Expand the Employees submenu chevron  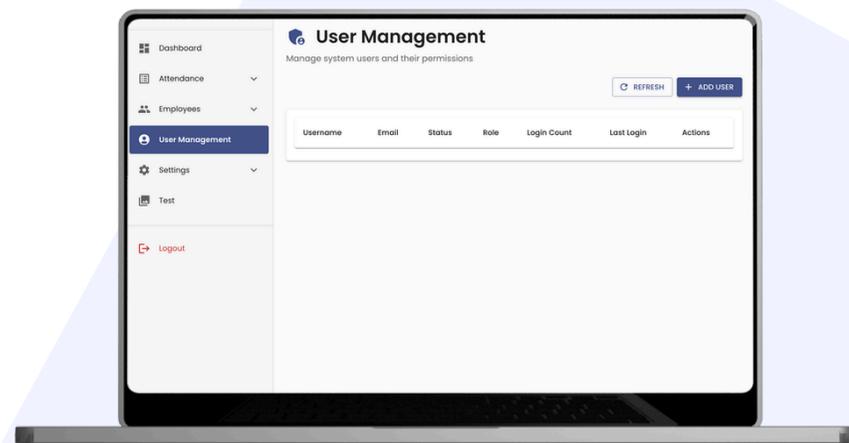click(253, 109)
